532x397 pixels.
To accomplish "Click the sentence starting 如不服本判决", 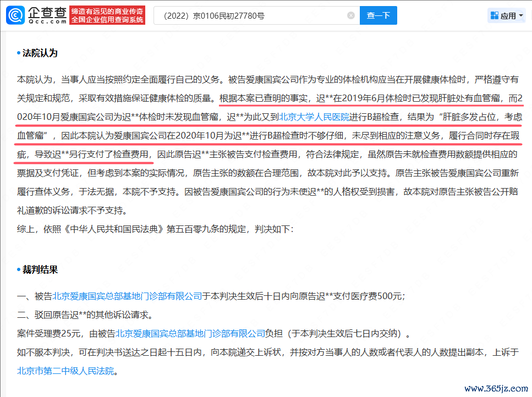I will point(268,352).
